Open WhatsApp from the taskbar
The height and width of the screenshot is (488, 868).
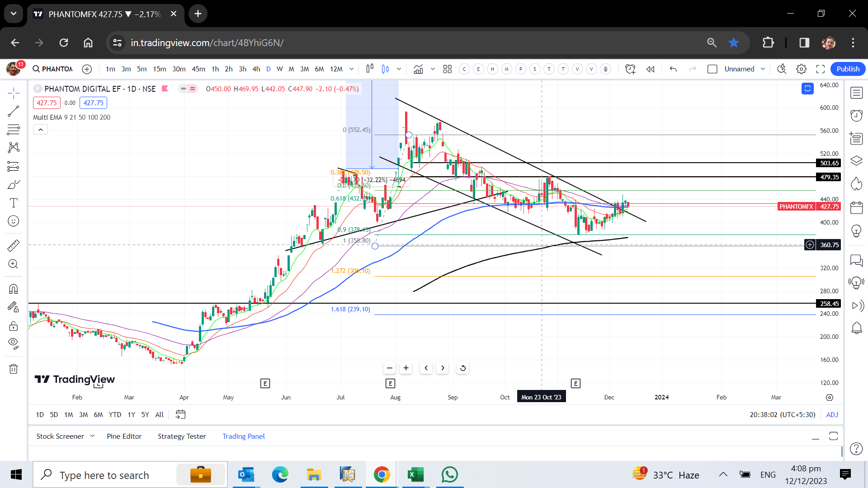click(449, 475)
